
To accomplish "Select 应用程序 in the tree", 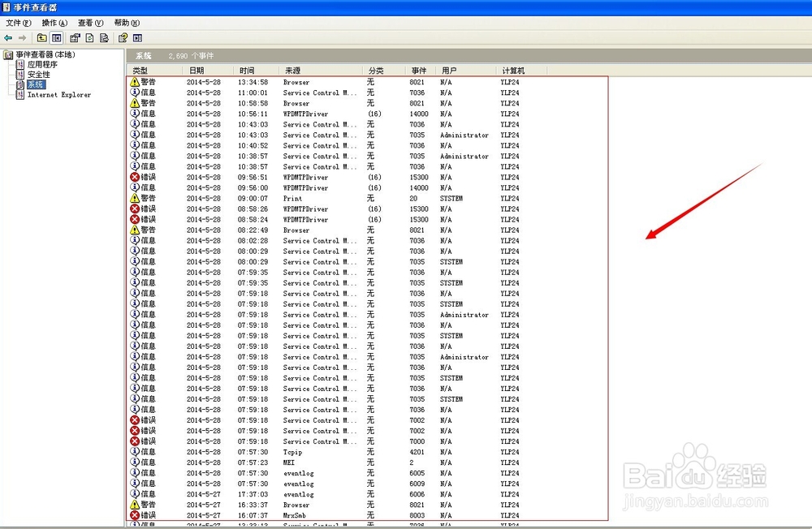I will coord(42,64).
